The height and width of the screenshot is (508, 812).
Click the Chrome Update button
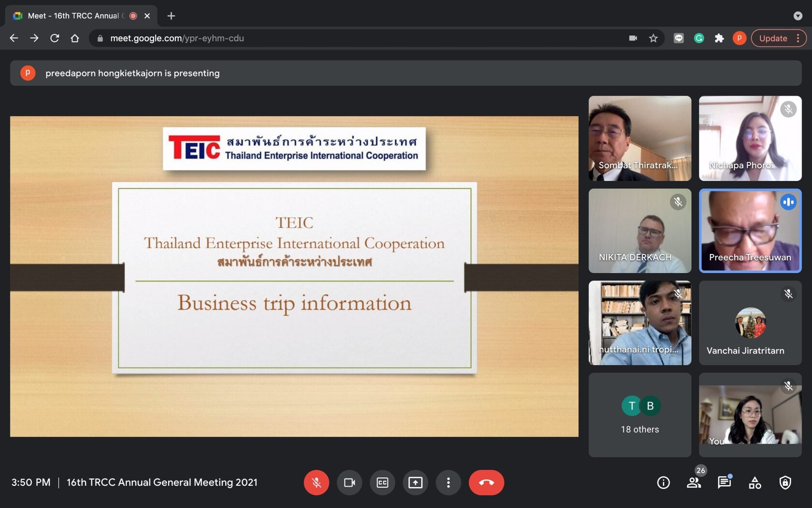[x=778, y=38]
